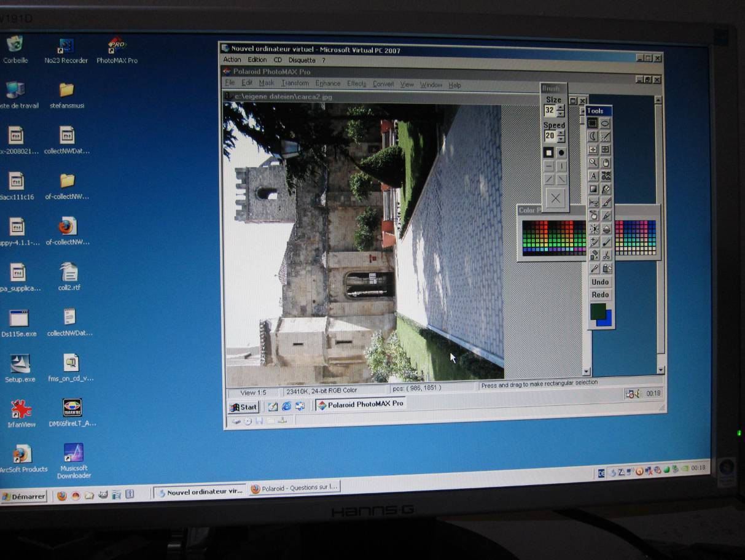Click the Polaroid PhotoMAX Pro guest taskbar button
745x560 pixels.
click(361, 405)
